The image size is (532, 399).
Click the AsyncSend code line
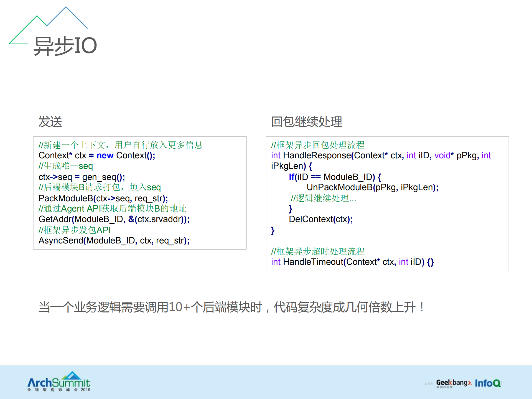click(114, 241)
